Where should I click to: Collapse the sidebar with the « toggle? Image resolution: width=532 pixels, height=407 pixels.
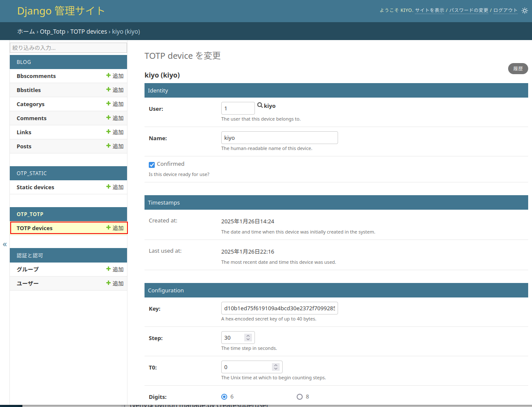5,244
